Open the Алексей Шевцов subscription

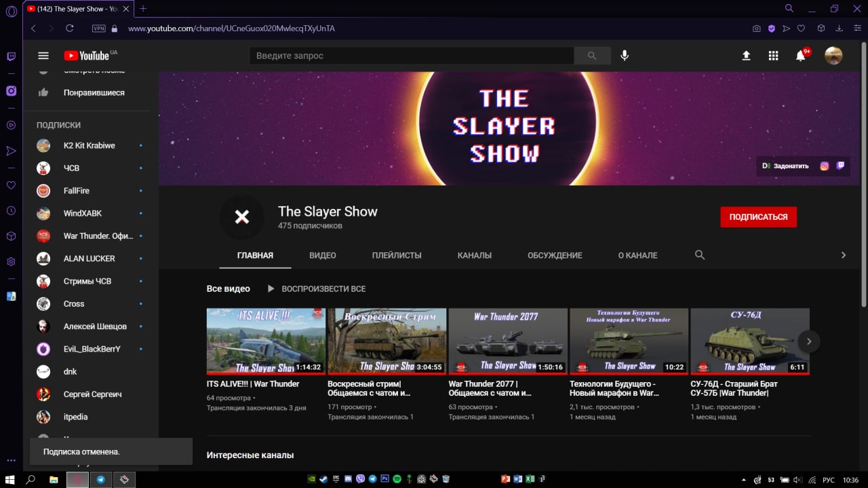(86, 326)
